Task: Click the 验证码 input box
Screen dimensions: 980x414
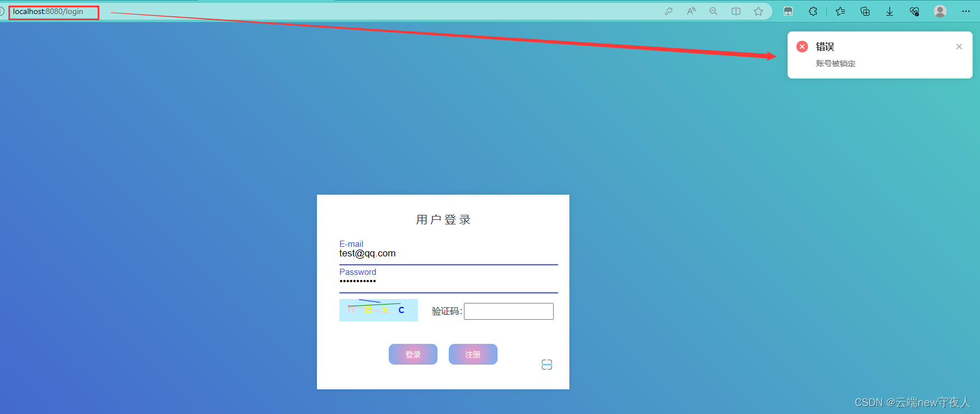Action: coord(509,311)
